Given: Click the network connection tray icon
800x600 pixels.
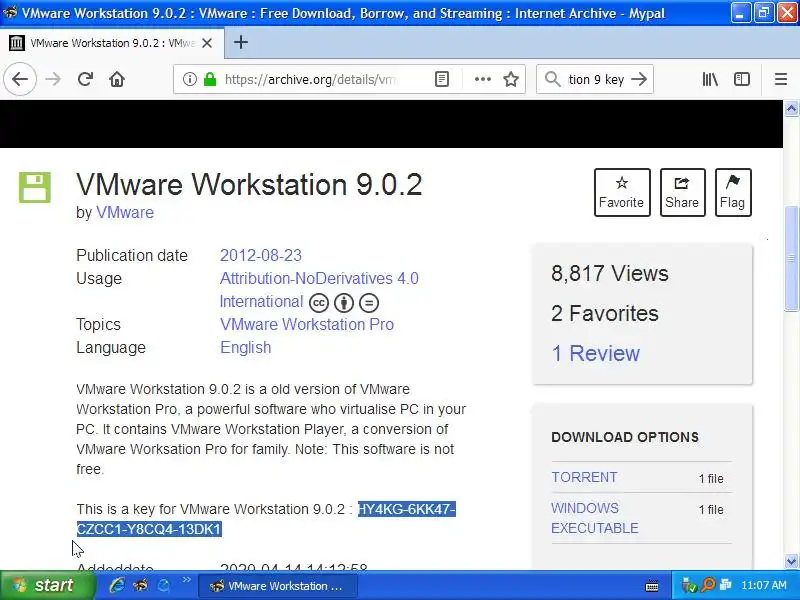Looking at the screenshot, I should 726,585.
